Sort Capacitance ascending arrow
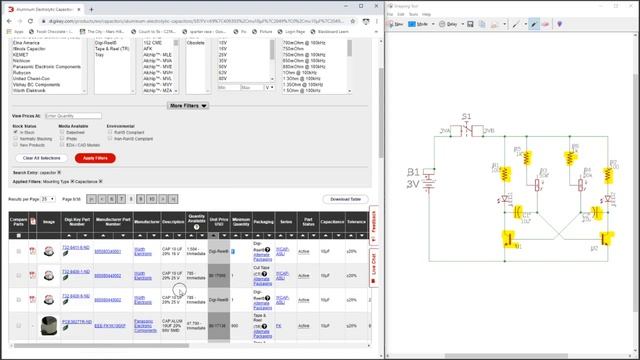The width and height of the screenshot is (640, 360). click(325, 236)
